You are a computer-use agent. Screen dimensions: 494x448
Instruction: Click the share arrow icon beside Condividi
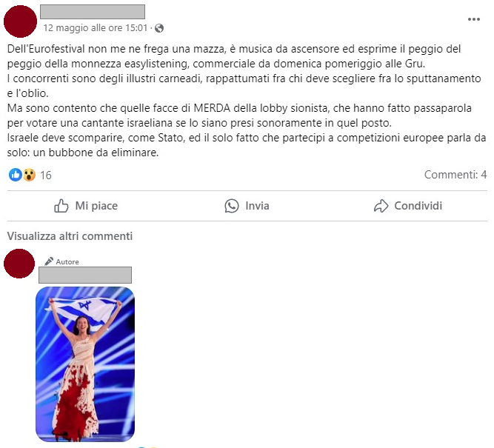coord(381,206)
